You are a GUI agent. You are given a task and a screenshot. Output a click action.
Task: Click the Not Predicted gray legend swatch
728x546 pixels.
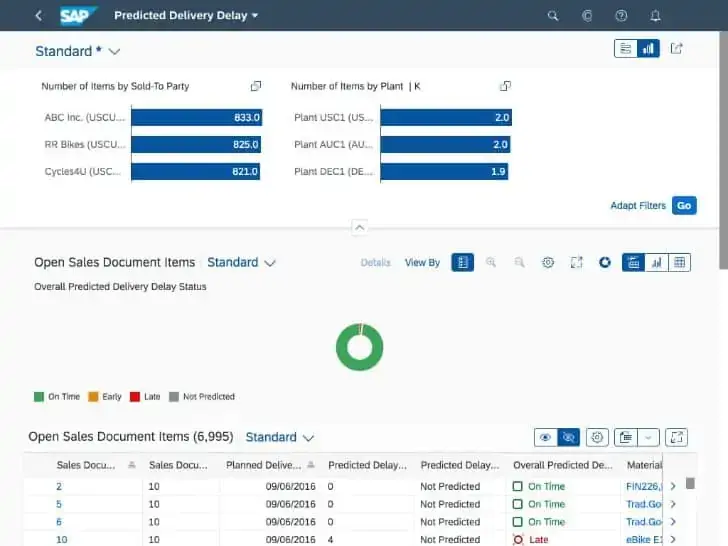point(174,396)
